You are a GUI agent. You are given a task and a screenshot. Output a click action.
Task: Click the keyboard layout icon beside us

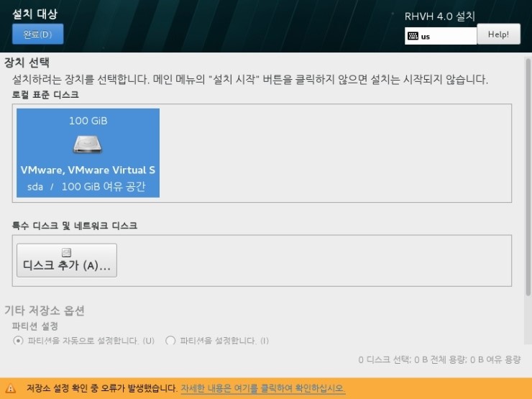pos(413,36)
